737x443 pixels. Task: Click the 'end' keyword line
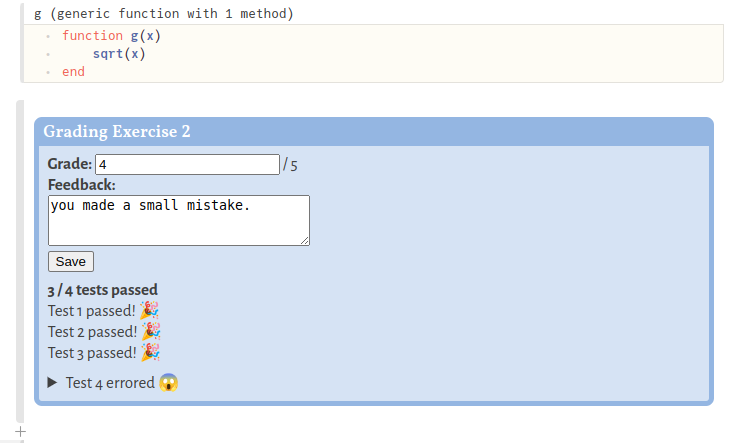tap(73, 72)
